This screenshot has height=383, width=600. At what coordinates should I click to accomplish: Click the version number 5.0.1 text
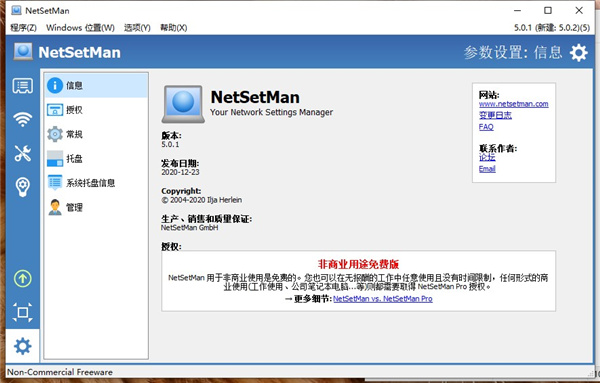170,145
